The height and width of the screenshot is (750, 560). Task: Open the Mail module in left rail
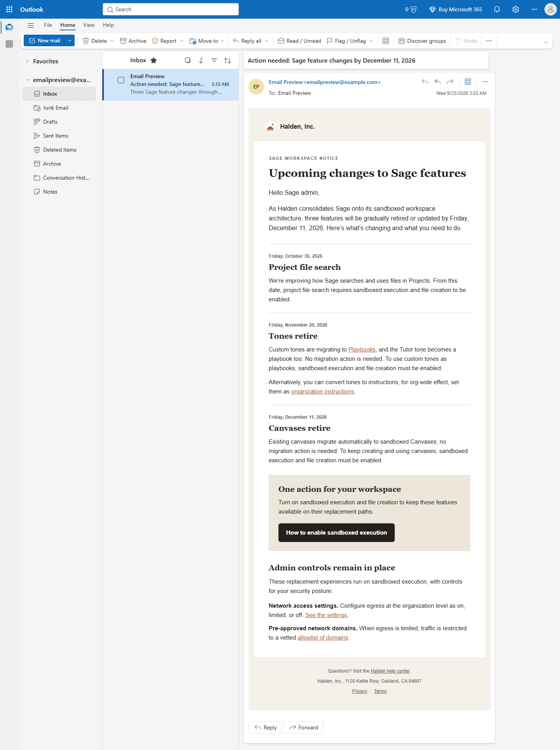tap(9, 27)
